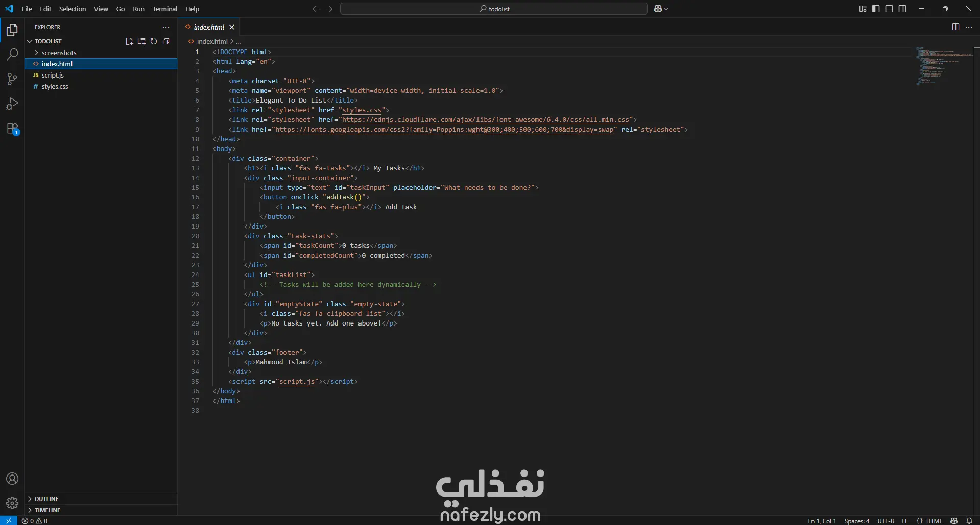Open the Accounts menu icon
980x525 pixels.
point(12,479)
